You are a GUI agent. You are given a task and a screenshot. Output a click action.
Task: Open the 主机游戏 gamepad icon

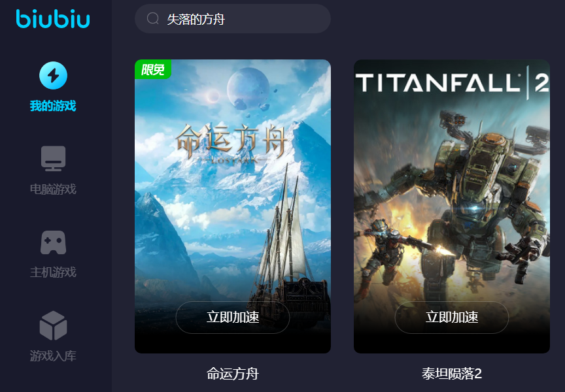point(54,242)
